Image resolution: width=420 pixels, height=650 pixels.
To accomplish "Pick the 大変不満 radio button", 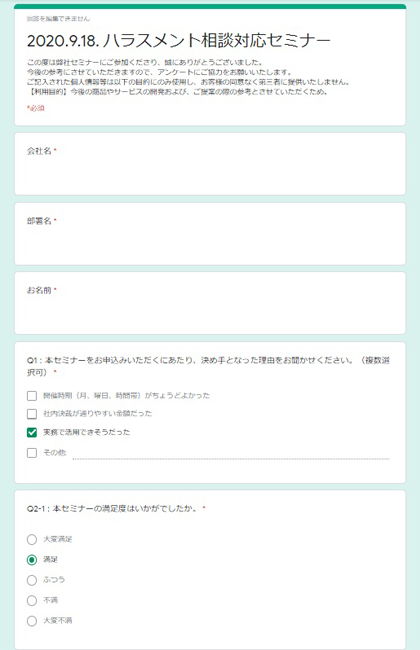I will click(x=32, y=621).
